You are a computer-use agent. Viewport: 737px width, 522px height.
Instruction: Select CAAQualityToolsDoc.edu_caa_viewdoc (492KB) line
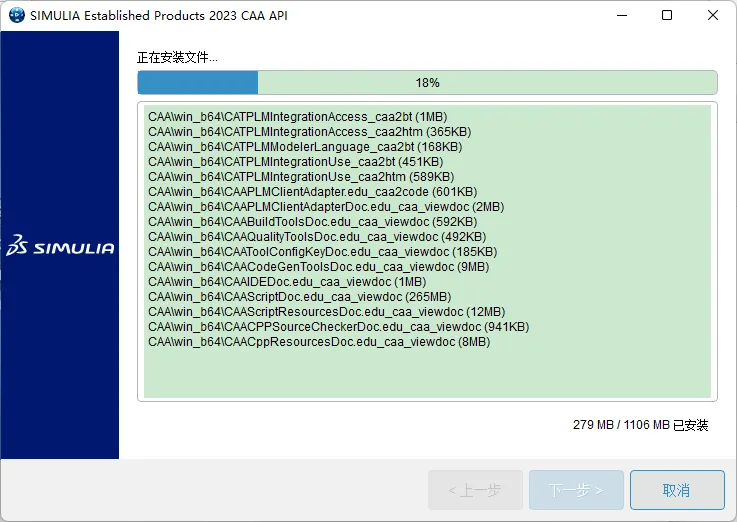pos(317,237)
